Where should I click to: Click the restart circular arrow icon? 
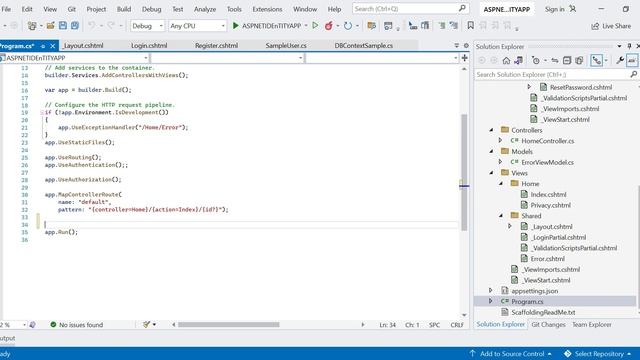[x=348, y=26]
